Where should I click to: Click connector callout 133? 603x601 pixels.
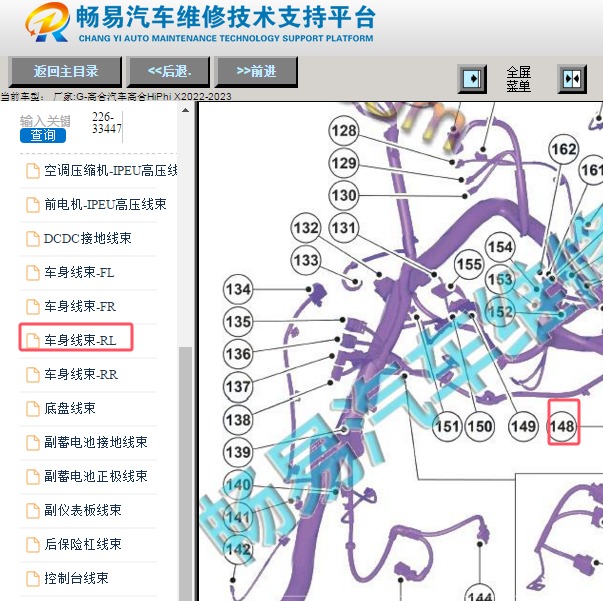tap(306, 260)
